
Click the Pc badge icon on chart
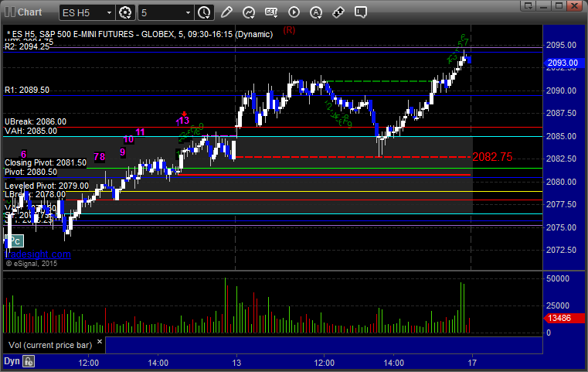point(15,241)
